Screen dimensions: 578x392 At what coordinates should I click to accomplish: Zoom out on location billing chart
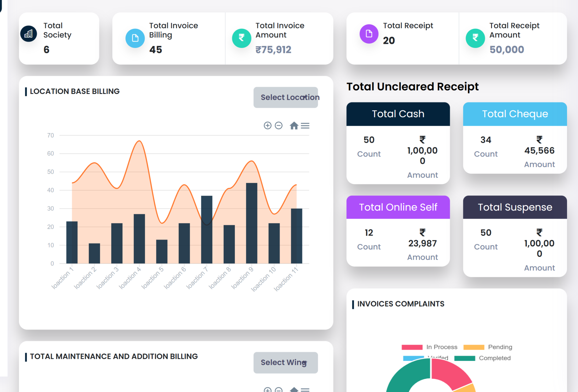(279, 125)
